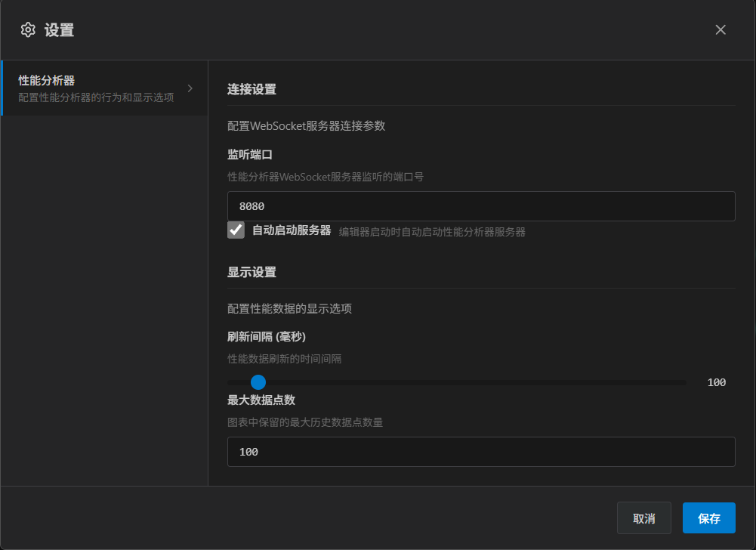Uncheck the 自动启动服务器 checkbox
This screenshot has height=550, width=756.
(x=236, y=230)
